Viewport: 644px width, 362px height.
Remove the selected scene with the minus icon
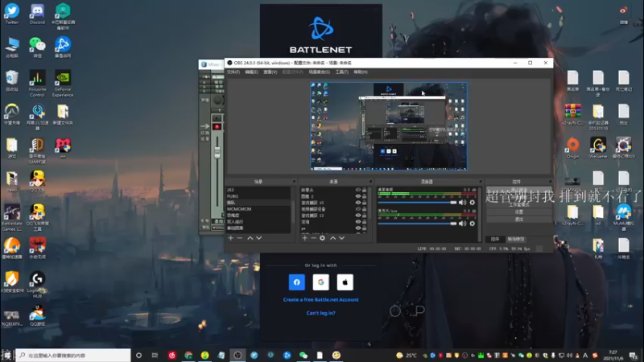click(240, 238)
